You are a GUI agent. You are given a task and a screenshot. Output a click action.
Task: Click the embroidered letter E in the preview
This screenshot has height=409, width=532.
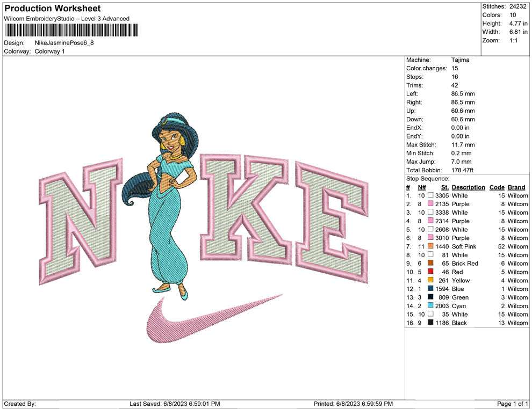332,222
